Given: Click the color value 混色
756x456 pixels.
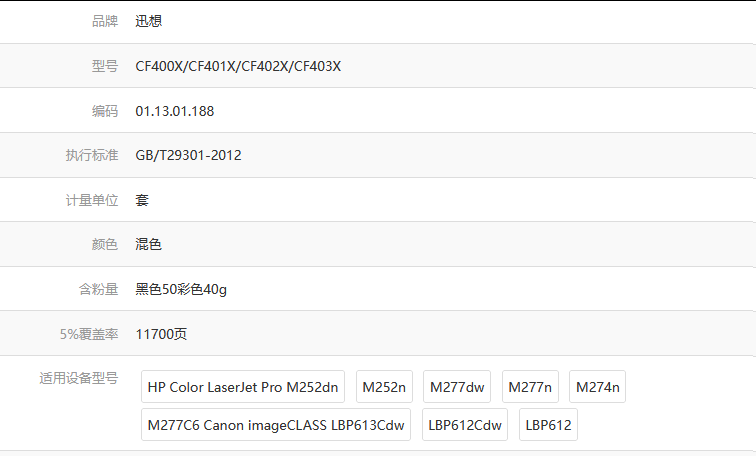Looking at the screenshot, I should pyautogui.click(x=148, y=245).
